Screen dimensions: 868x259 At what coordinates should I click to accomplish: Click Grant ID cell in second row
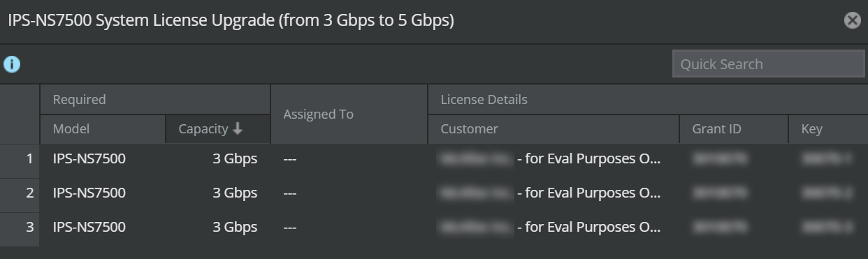point(733,193)
